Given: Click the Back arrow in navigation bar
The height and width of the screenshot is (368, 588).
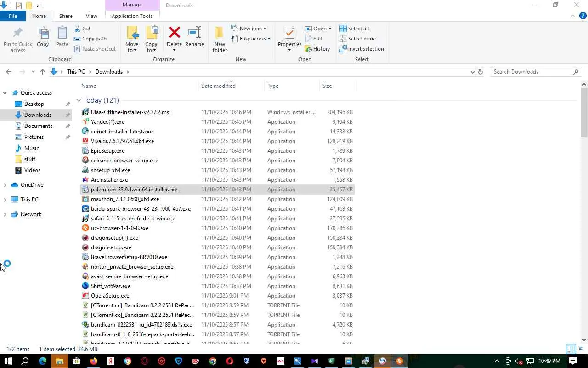Looking at the screenshot, I should point(9,72).
